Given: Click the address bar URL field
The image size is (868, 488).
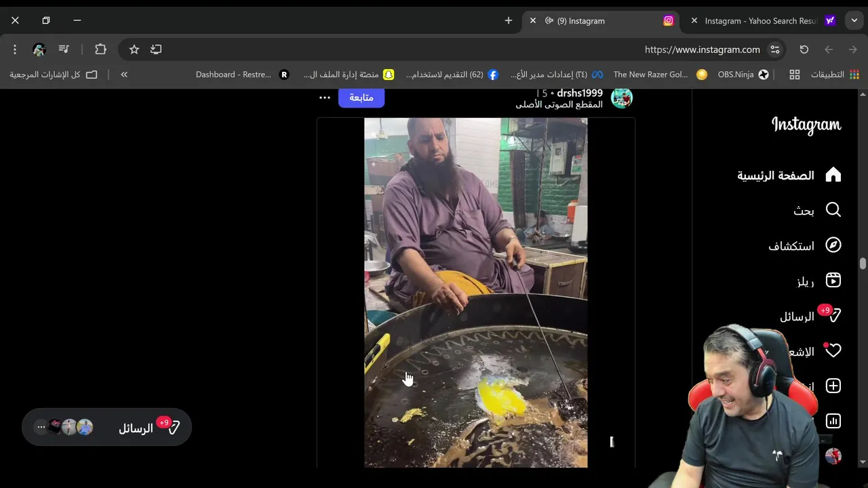Looking at the screenshot, I should 703,49.
